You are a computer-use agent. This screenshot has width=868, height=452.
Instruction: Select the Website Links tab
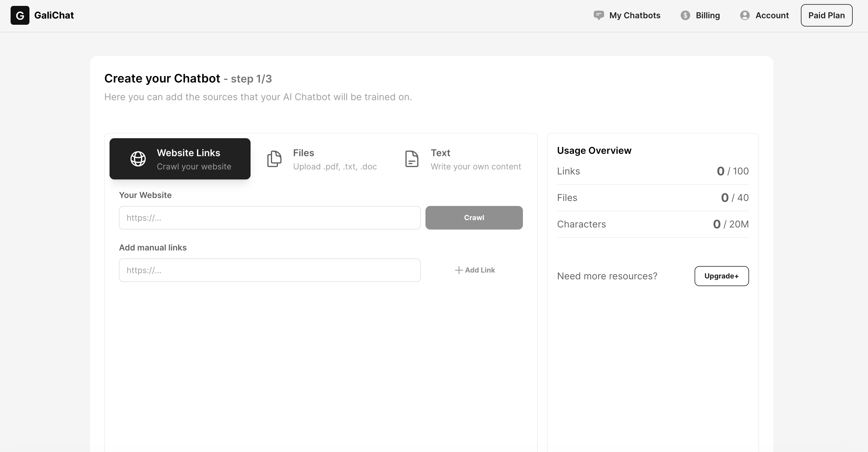coord(180,159)
